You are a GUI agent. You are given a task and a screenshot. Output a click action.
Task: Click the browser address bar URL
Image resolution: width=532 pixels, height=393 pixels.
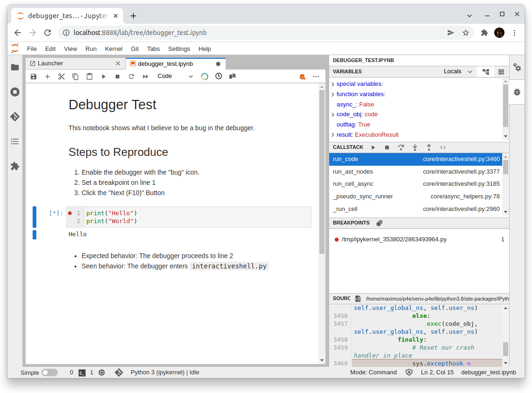[140, 33]
